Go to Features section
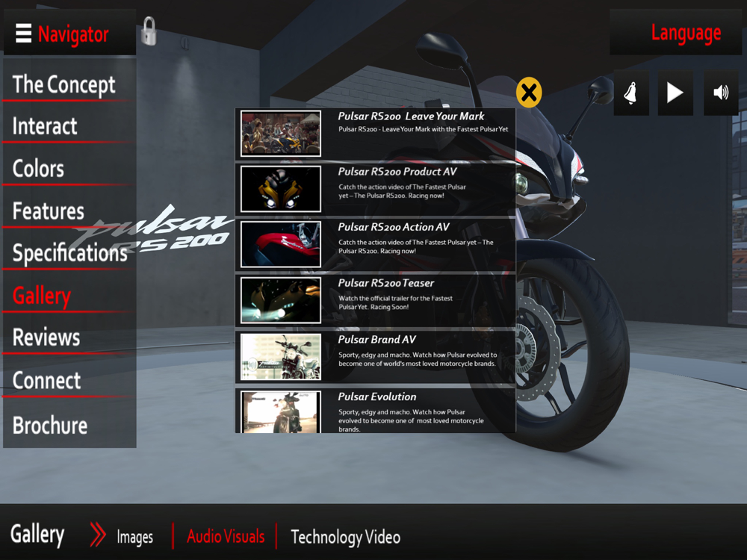The image size is (747, 560). (69, 211)
